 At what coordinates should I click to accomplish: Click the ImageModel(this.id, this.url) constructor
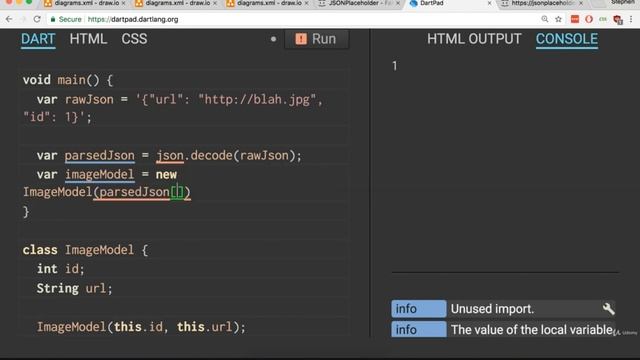tap(141, 327)
